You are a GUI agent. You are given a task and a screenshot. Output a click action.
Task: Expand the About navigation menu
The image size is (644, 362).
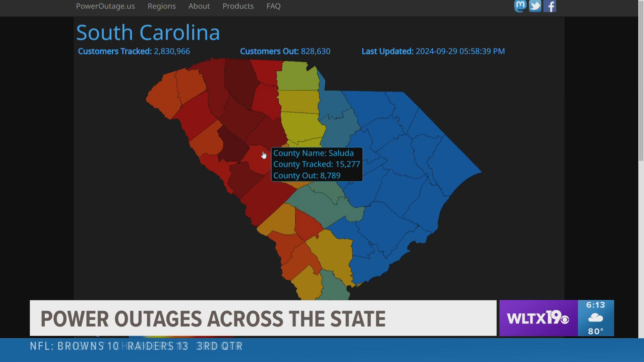click(199, 5)
